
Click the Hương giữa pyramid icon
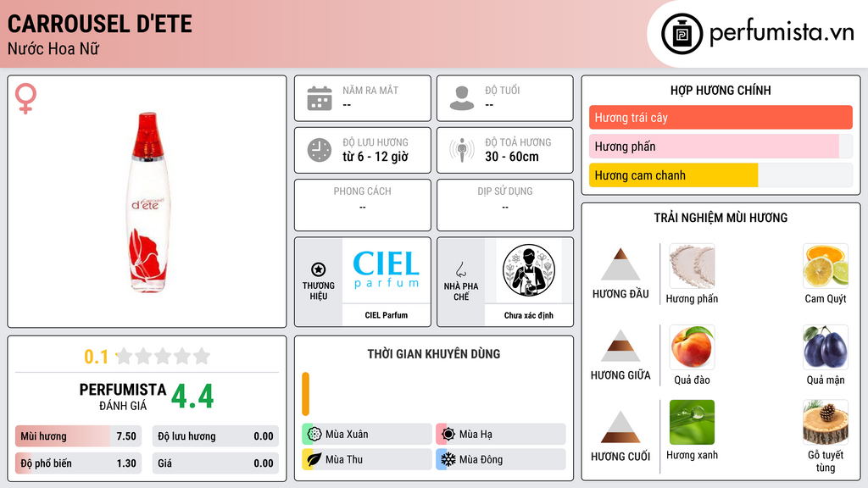pos(620,346)
